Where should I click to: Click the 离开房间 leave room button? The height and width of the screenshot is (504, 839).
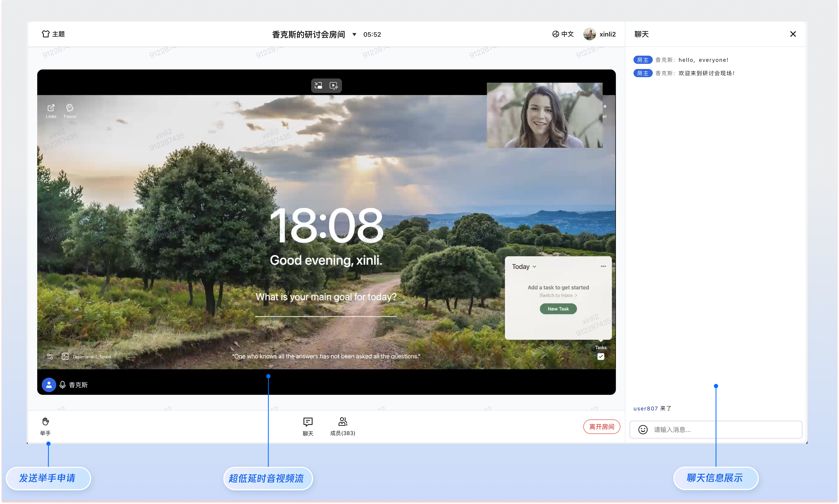click(602, 427)
